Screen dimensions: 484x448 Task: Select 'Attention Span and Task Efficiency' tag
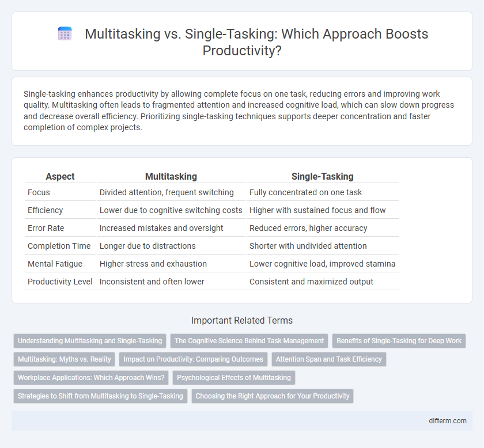click(329, 359)
